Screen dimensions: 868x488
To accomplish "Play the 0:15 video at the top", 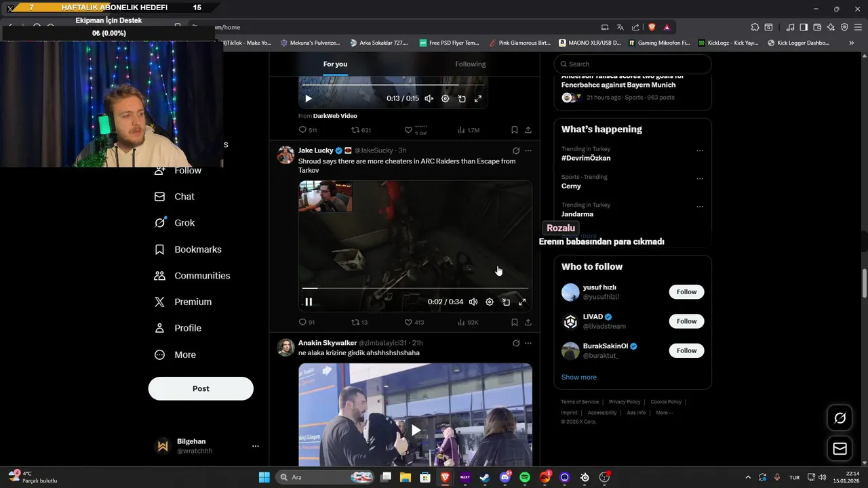I will click(309, 98).
